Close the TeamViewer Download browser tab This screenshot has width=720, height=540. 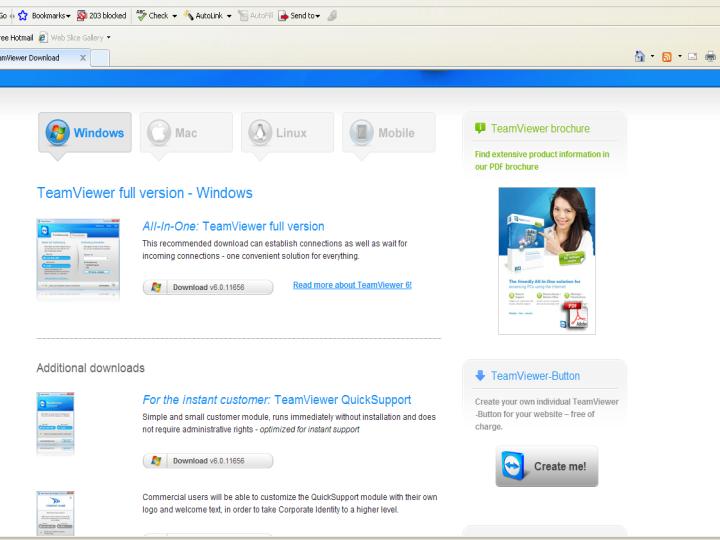(81, 58)
